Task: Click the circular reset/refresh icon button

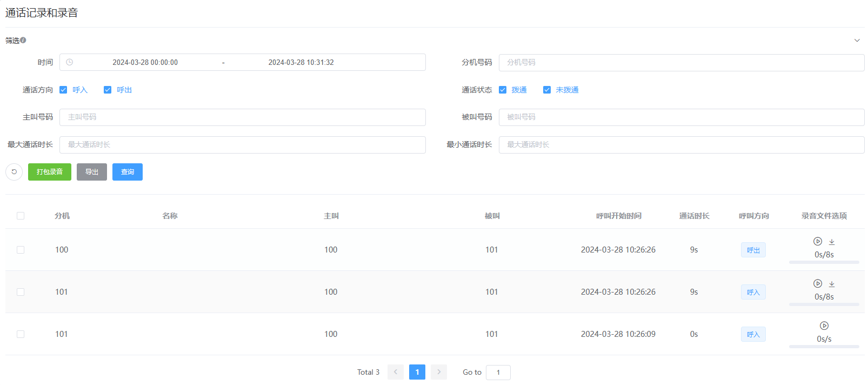Action: (x=14, y=172)
